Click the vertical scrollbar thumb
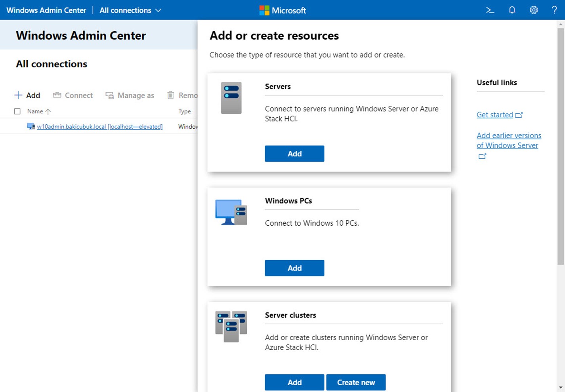The width and height of the screenshot is (565, 392). coord(561,146)
